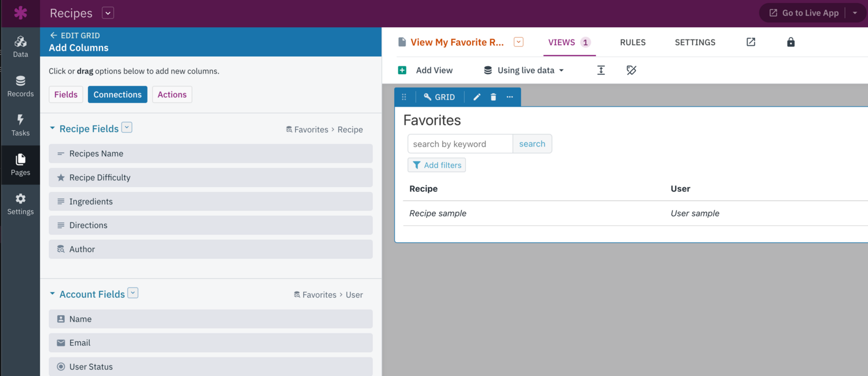Click the Knack asterisk logo
This screenshot has width=868, height=376.
[x=20, y=13]
